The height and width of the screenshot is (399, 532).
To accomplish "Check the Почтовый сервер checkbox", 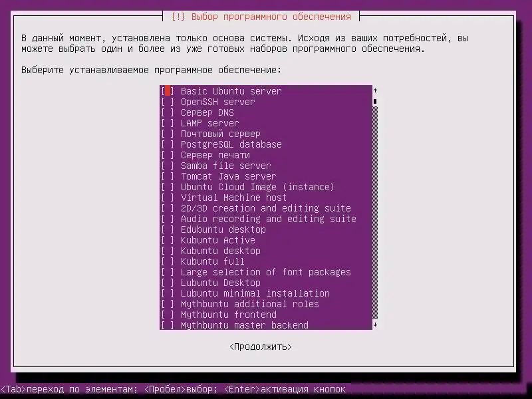I will (168, 134).
